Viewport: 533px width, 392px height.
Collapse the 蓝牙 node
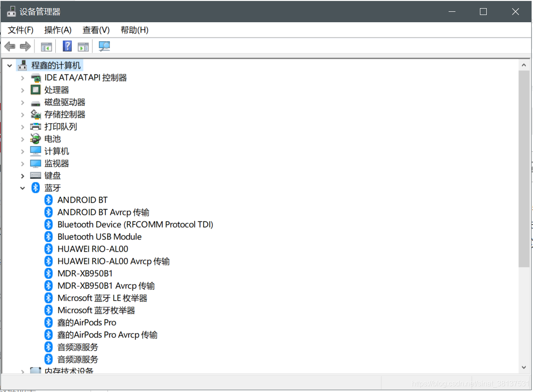click(22, 188)
